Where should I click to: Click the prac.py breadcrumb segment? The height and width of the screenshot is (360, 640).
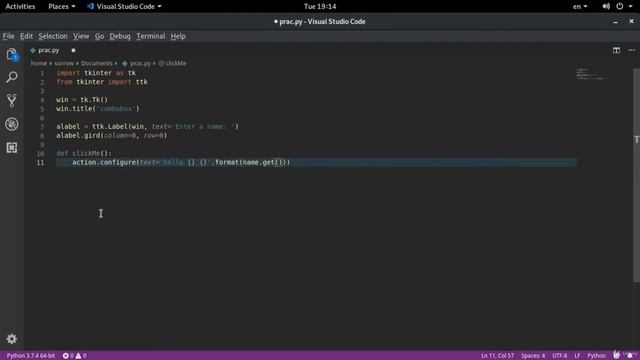[140, 63]
